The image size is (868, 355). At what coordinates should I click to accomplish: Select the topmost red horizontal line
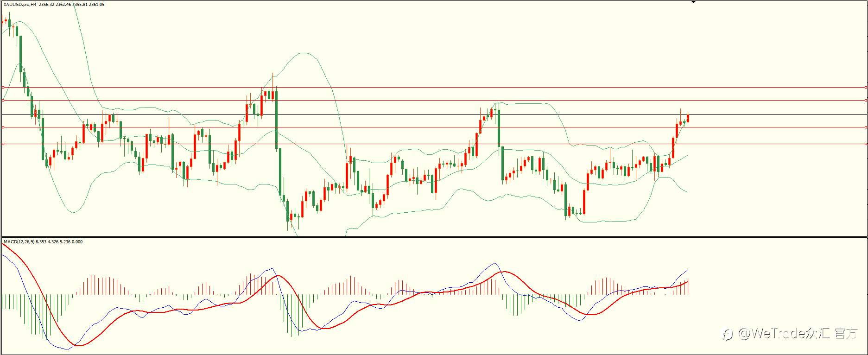(434, 87)
